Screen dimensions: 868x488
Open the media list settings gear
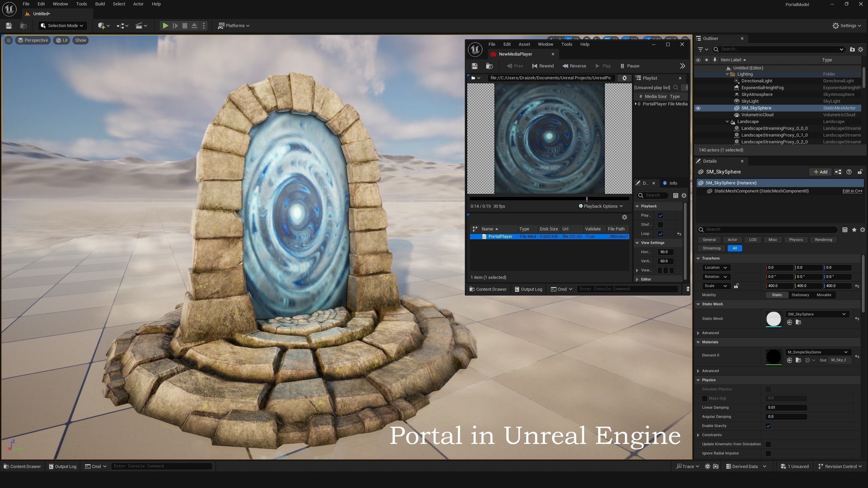pos(625,217)
